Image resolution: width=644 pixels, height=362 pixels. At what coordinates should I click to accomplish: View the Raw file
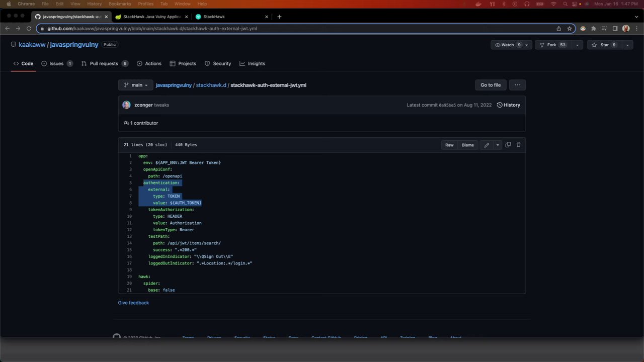[449, 145]
